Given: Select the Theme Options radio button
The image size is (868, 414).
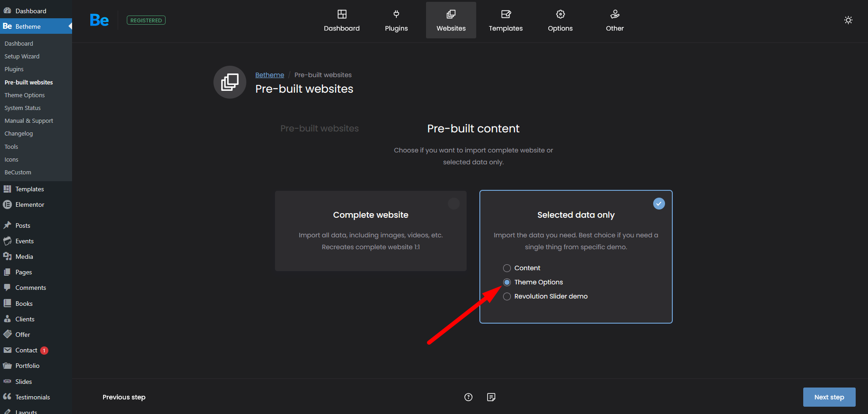Looking at the screenshot, I should pos(507,282).
